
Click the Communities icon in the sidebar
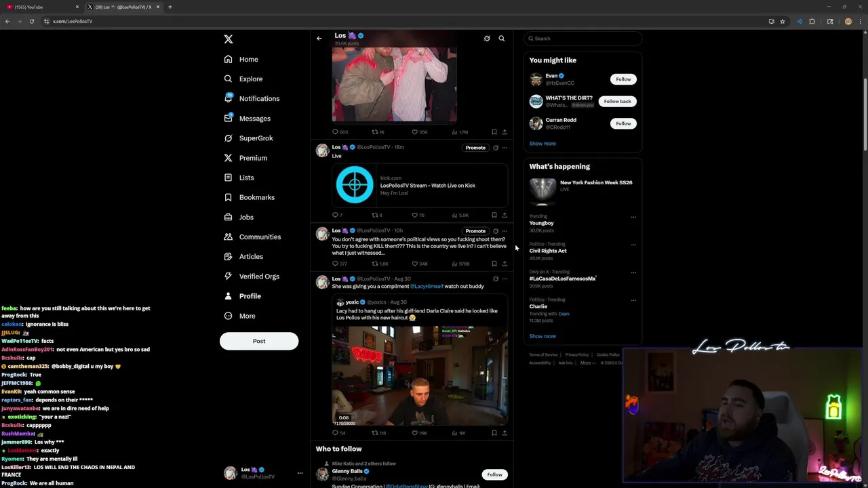(229, 237)
